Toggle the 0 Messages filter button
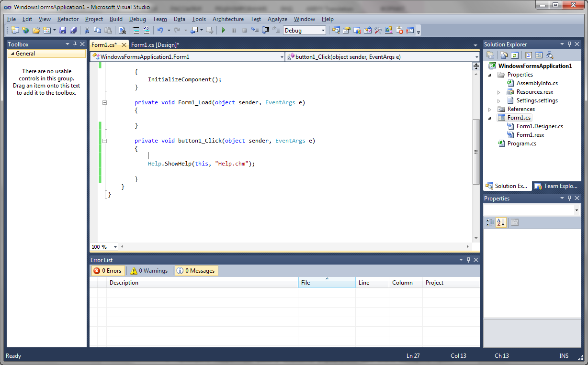The width and height of the screenshot is (588, 365). point(196,271)
